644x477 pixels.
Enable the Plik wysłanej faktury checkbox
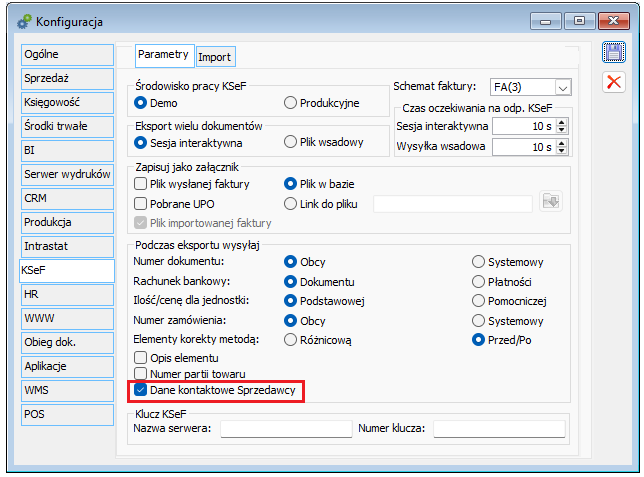(141, 183)
